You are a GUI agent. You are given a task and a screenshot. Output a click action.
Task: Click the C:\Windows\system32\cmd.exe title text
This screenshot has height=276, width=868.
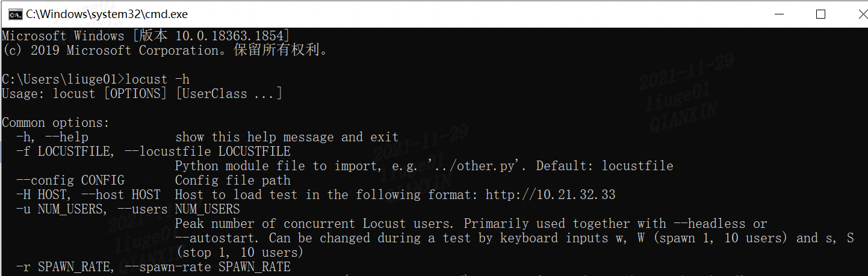click(x=107, y=14)
